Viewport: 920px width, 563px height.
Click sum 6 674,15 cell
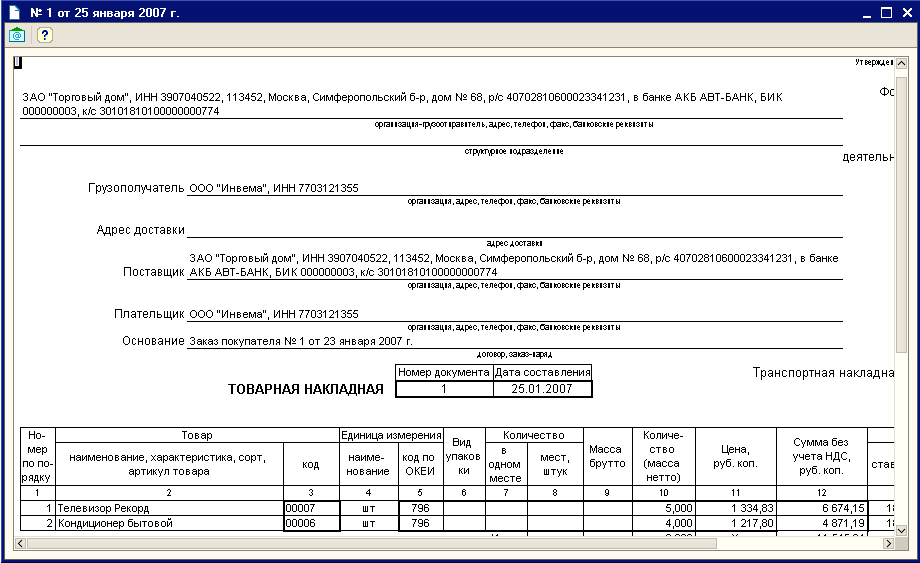821,508
